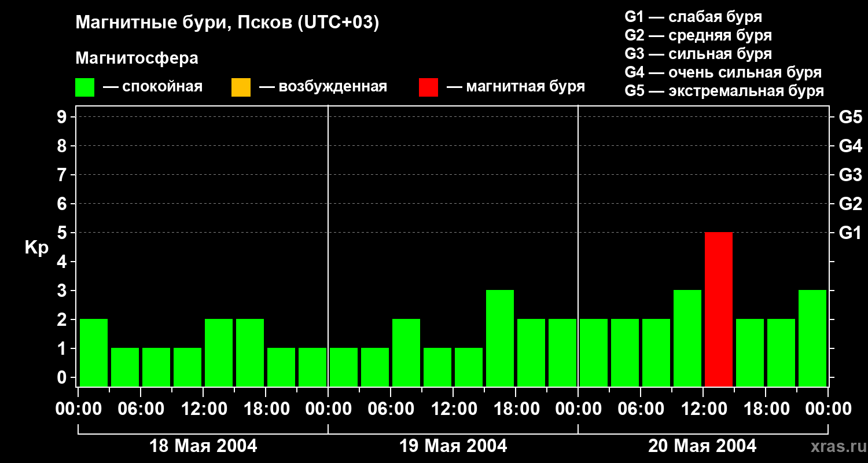Click the G4 marker on right axis

pos(850,146)
